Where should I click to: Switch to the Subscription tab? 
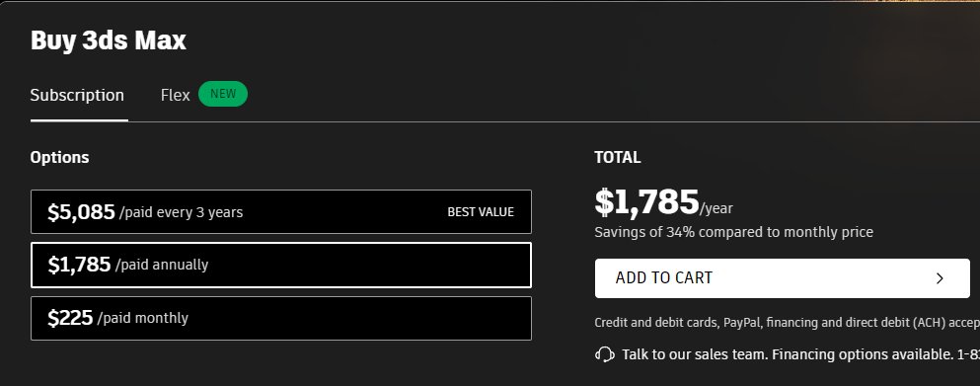point(78,95)
